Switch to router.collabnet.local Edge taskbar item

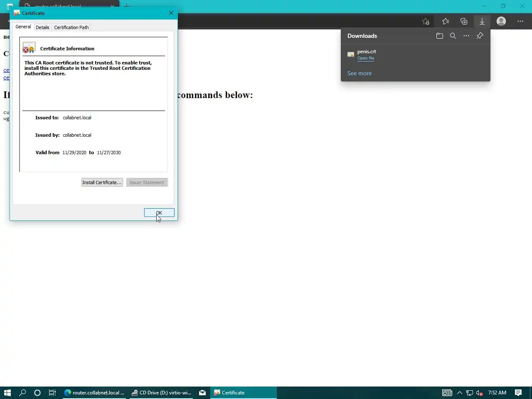pos(95,392)
